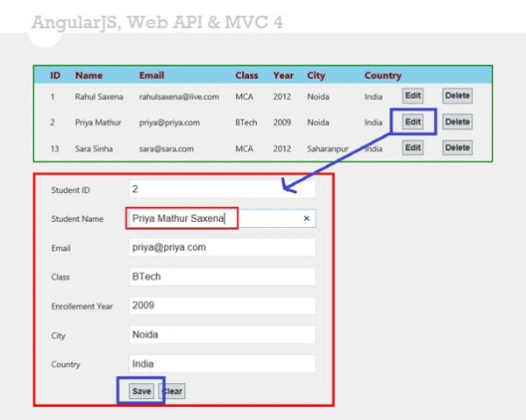Save the student form
The width and height of the screenshot is (526, 420).
pyautogui.click(x=141, y=391)
